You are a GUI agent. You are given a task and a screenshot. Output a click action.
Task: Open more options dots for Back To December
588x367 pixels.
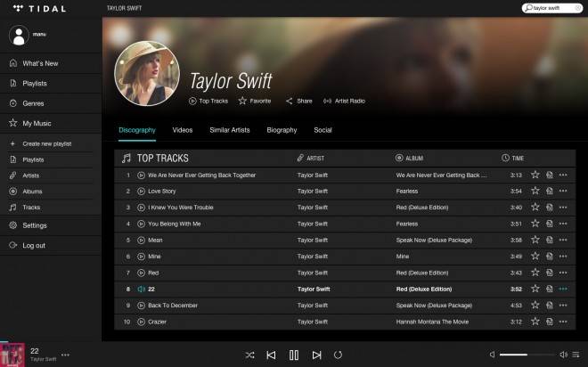563,306
